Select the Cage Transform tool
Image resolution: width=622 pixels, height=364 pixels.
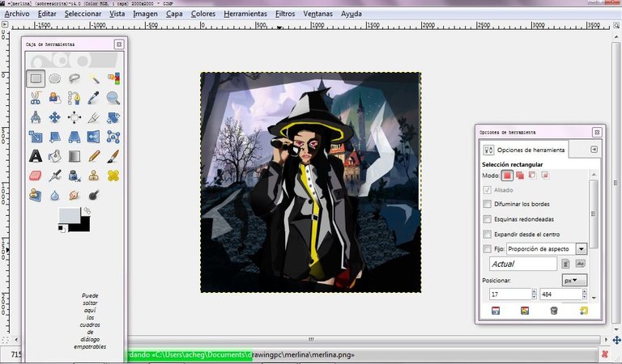point(113,137)
